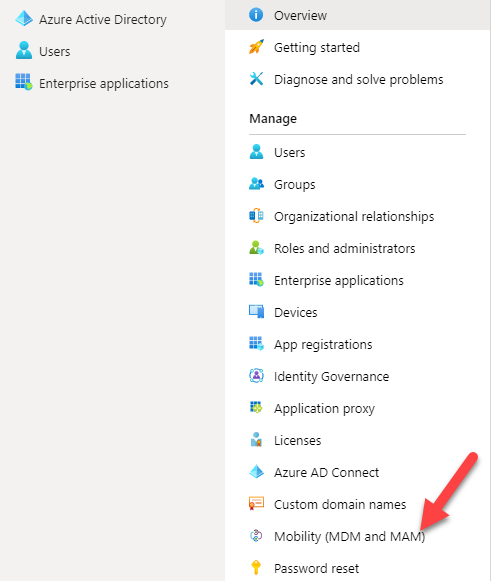Click the Azure Active Directory pyramid icon

[24, 19]
